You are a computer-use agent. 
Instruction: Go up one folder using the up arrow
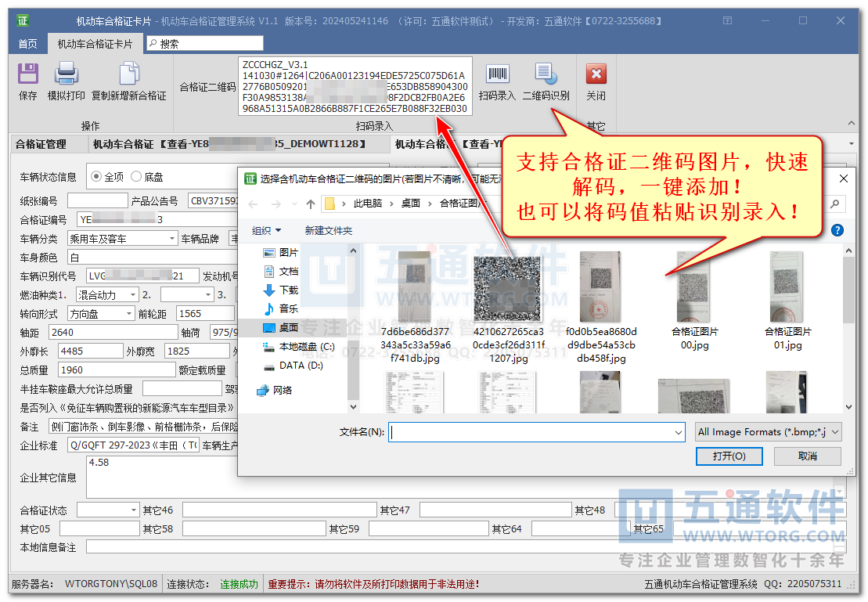coord(311,204)
